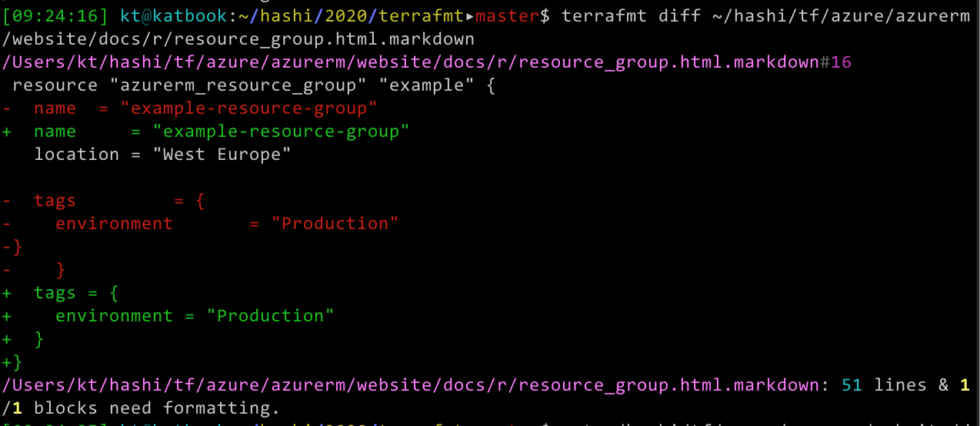Viewport: 980px width, 426px height.
Task: Click the master branch name in the prompt
Action: (508, 15)
